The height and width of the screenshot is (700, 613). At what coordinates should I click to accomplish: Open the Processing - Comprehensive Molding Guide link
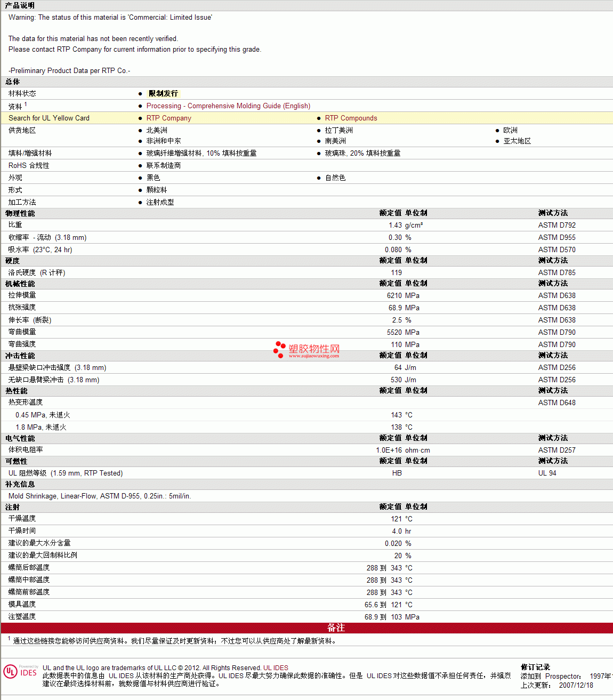[x=228, y=106]
